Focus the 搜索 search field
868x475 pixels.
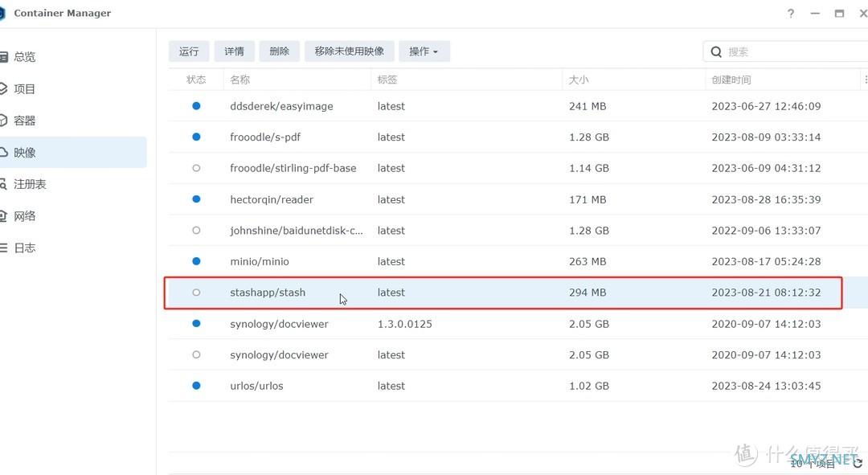click(x=785, y=51)
